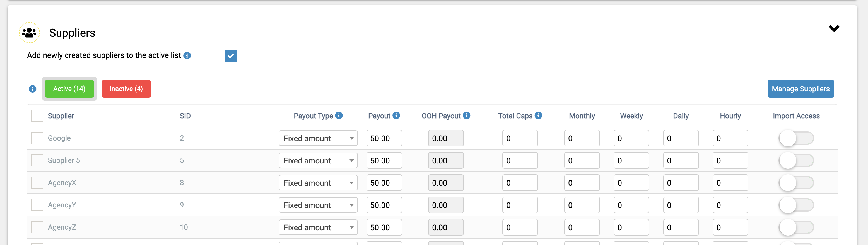Show Payout Type info tooltip icon

coord(339,116)
